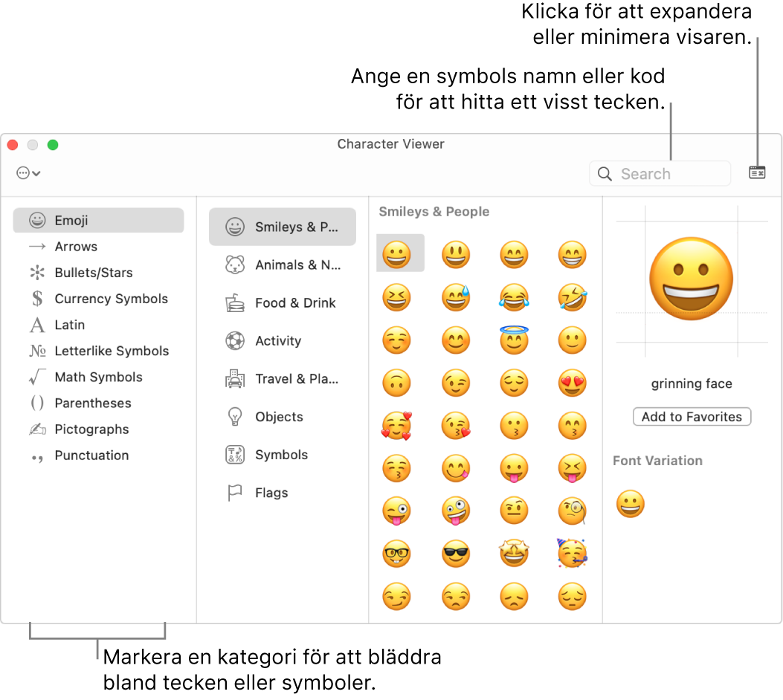Pick the face with monocle emoji
This screenshot has width=783, height=700.
[573, 511]
